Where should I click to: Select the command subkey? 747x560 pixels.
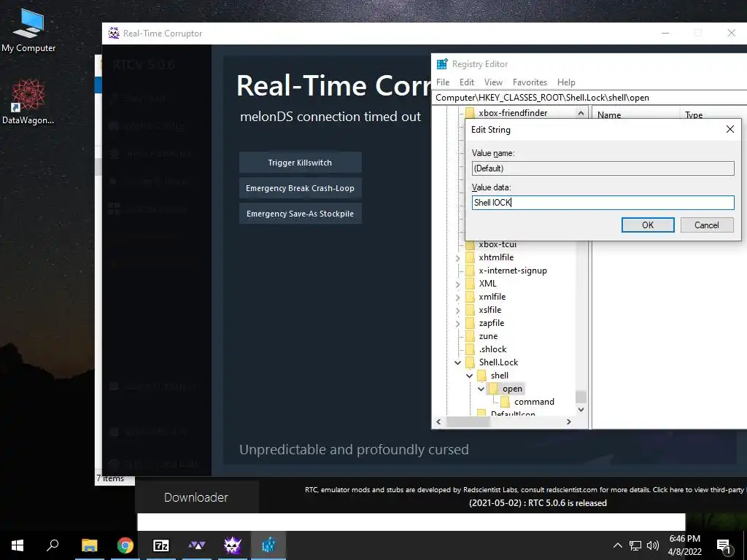[x=534, y=402]
